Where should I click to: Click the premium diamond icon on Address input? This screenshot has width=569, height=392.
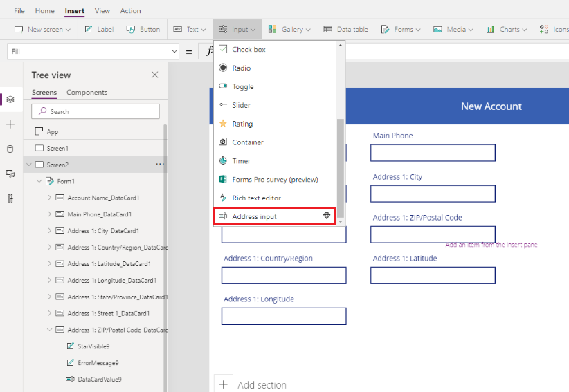(327, 216)
